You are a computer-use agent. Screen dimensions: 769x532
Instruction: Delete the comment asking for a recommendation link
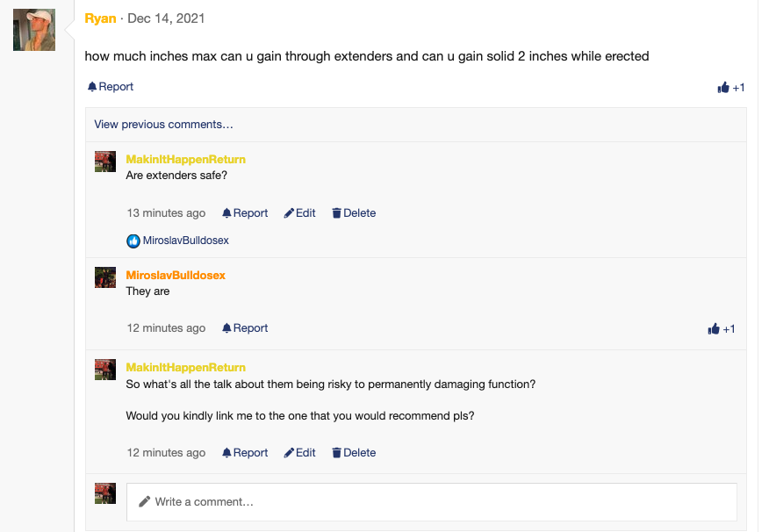(354, 452)
